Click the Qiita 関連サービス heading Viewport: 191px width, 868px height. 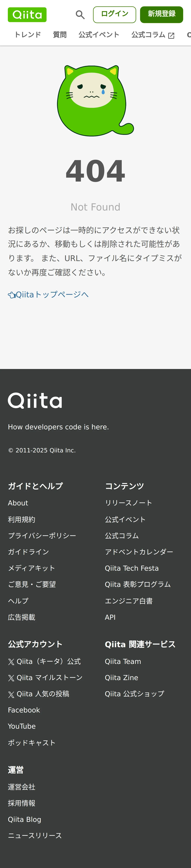[x=140, y=644]
